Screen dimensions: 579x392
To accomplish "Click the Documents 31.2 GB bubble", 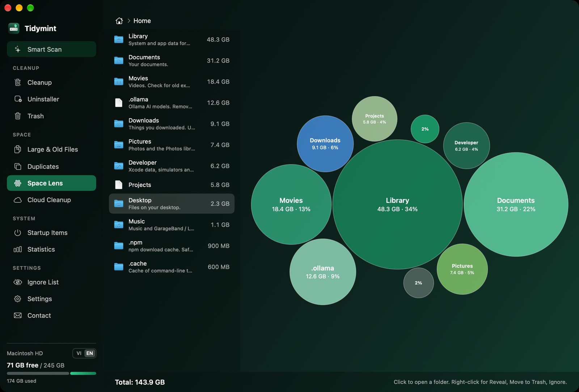I will tap(516, 204).
